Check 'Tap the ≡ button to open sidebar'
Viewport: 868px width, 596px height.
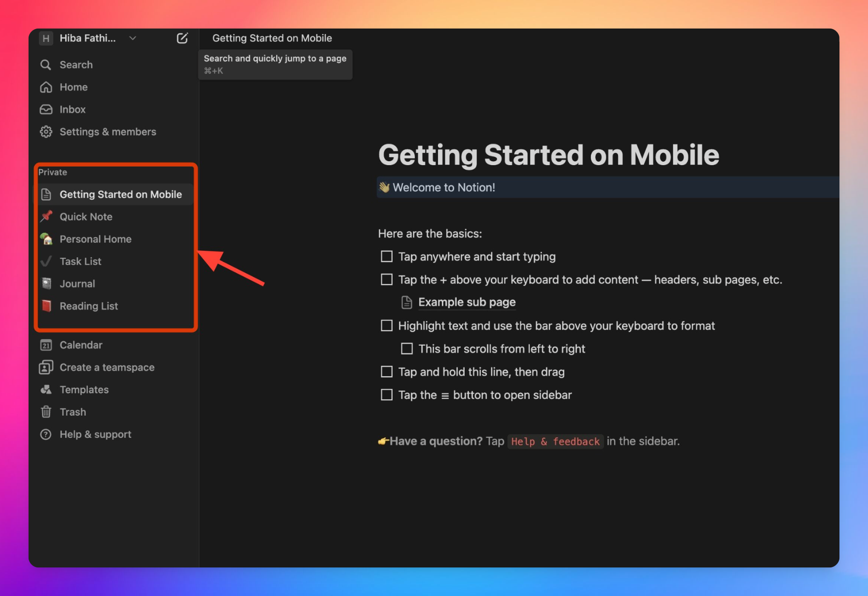(387, 395)
